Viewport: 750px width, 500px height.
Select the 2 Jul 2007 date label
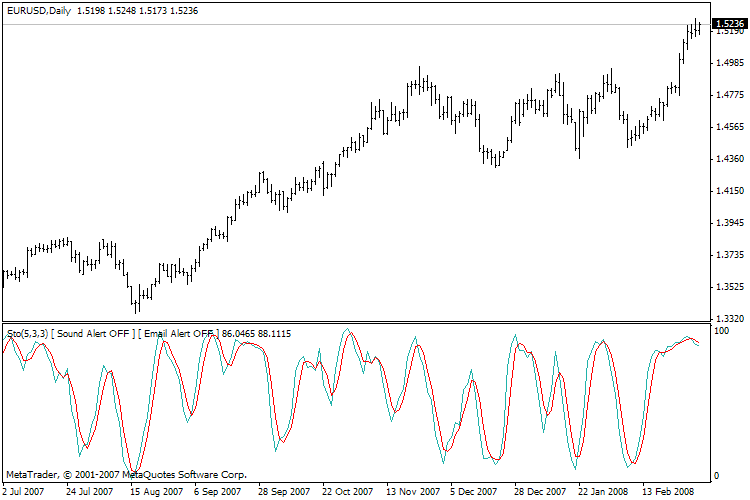click(24, 491)
